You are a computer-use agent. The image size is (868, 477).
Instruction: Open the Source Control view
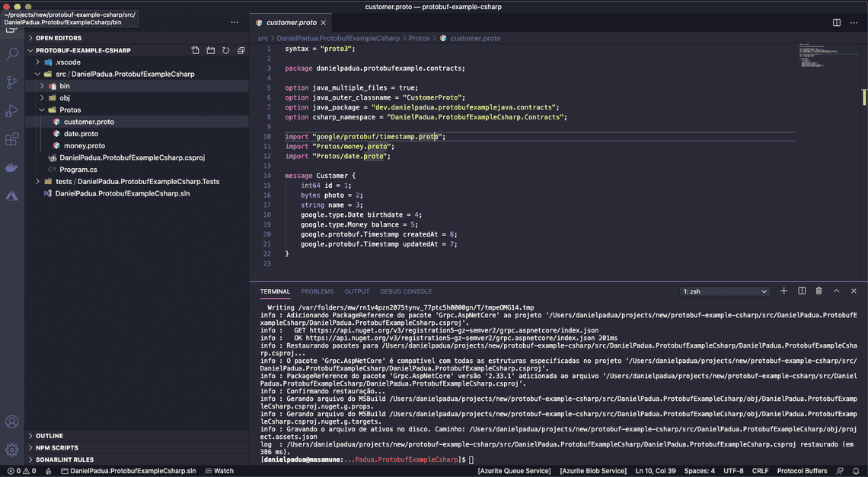pyautogui.click(x=11, y=81)
